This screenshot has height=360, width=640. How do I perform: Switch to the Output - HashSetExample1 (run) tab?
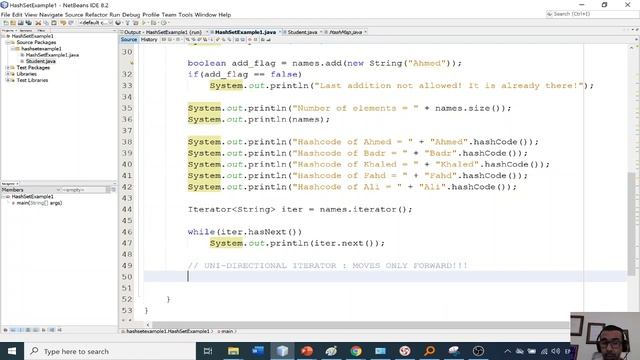[163, 32]
